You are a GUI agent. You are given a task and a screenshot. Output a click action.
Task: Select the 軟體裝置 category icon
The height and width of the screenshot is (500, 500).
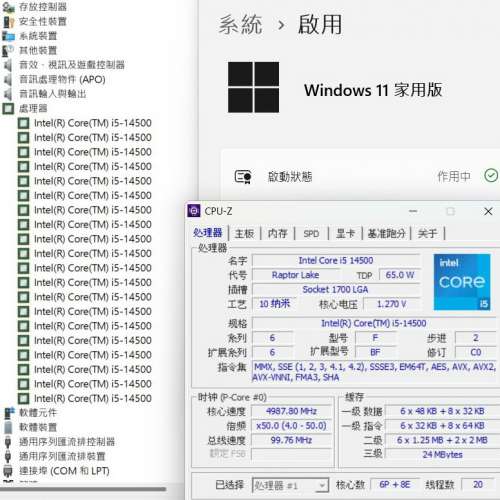[x=8, y=427]
